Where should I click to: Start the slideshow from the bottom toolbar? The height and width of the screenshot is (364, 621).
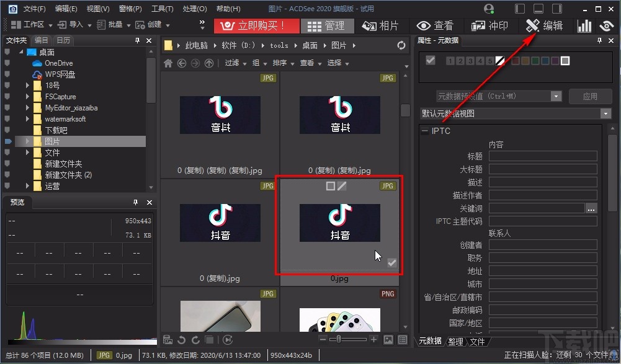click(228, 340)
